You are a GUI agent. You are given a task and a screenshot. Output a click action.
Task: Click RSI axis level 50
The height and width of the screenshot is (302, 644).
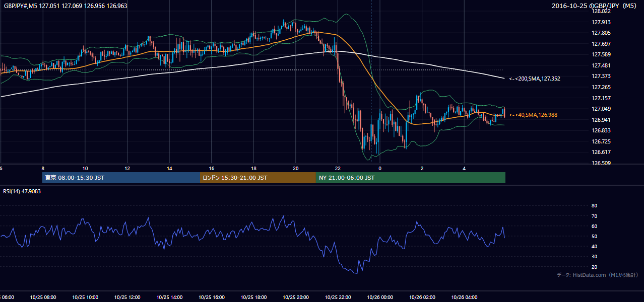point(594,236)
